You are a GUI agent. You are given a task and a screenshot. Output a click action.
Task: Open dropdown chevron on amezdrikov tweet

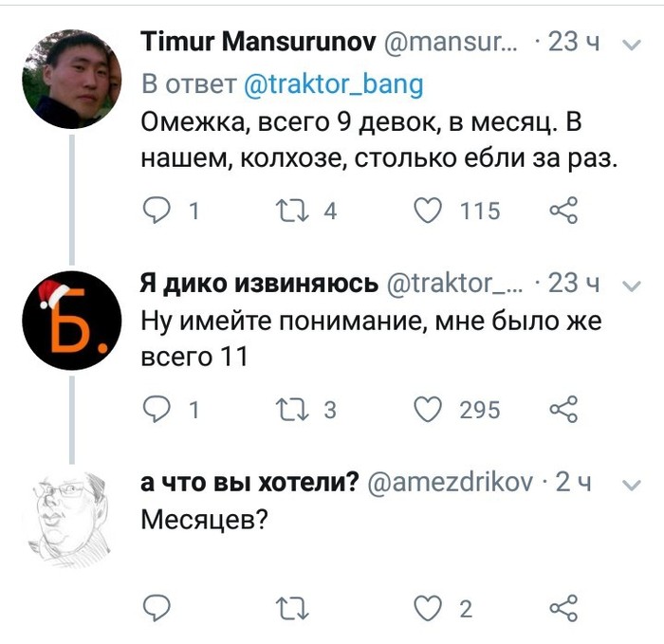pos(630,484)
